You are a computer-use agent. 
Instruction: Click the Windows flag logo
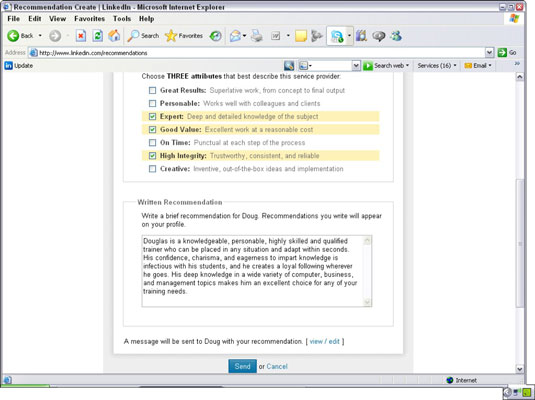pos(514,18)
